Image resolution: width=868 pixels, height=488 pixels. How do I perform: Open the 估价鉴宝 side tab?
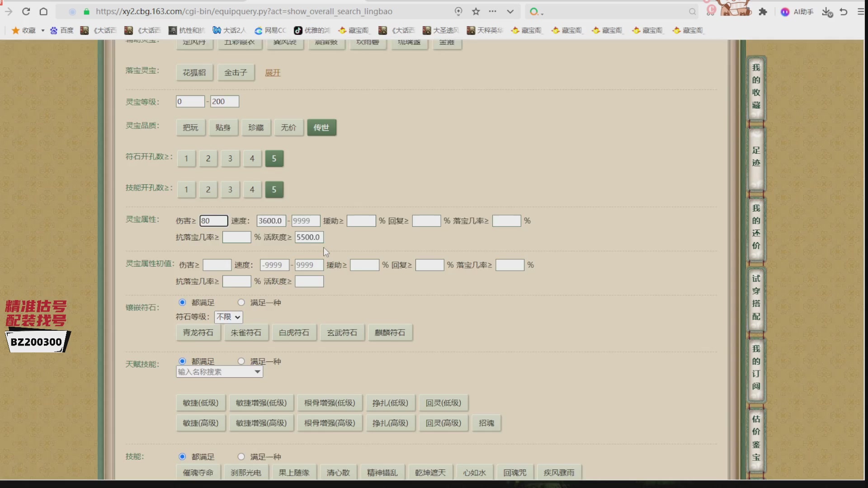(756, 438)
